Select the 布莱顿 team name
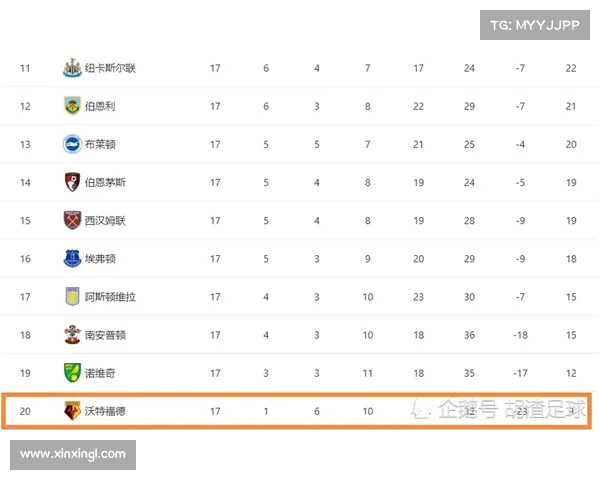 [100, 144]
